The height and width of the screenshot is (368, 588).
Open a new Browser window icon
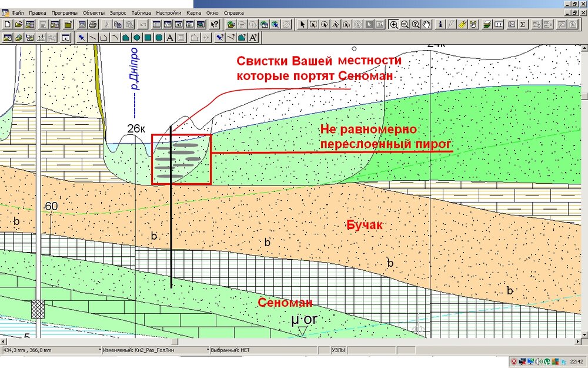(156, 25)
